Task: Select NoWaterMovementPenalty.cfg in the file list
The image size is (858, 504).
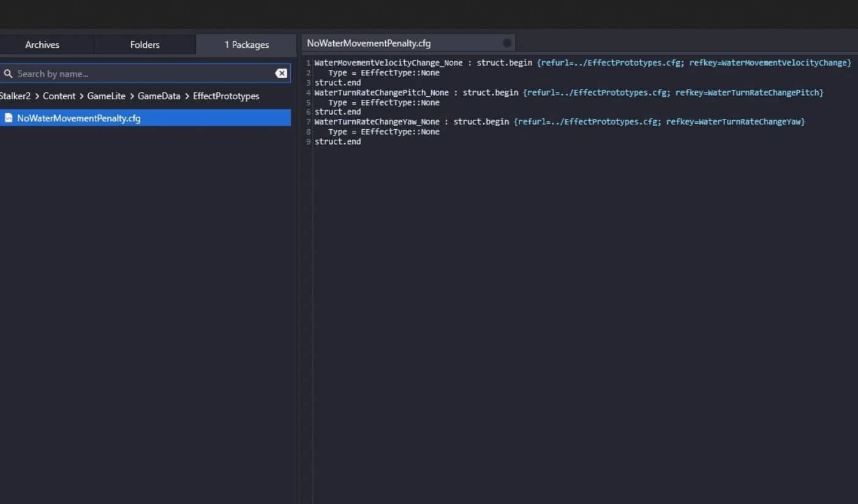Action: (x=78, y=118)
